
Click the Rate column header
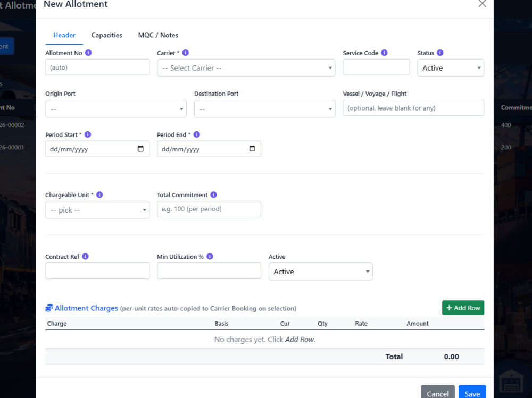coord(361,324)
